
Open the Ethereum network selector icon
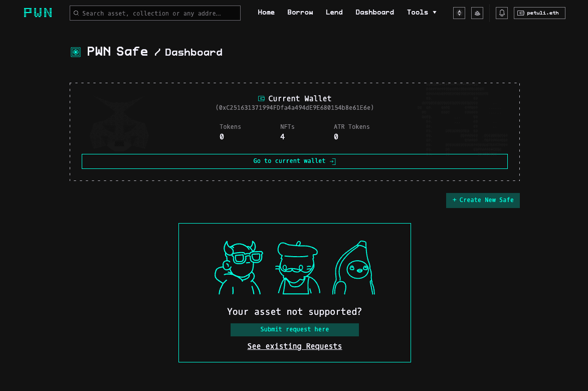click(x=459, y=13)
